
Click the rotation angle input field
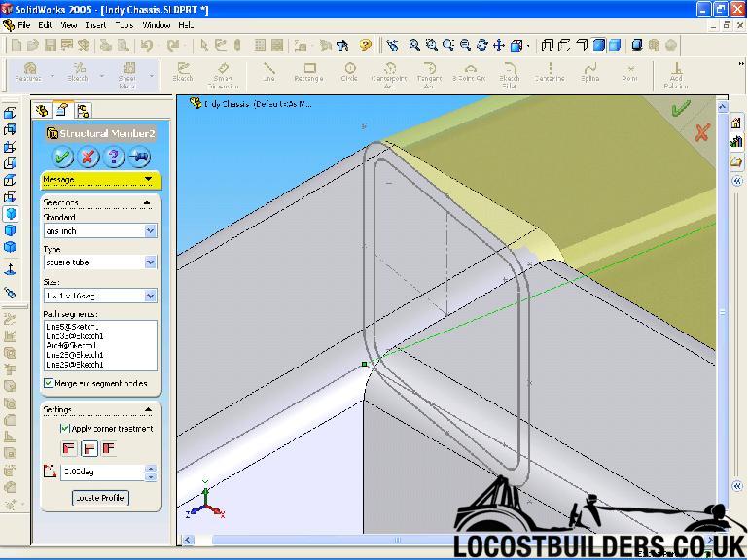pyautogui.click(x=101, y=472)
